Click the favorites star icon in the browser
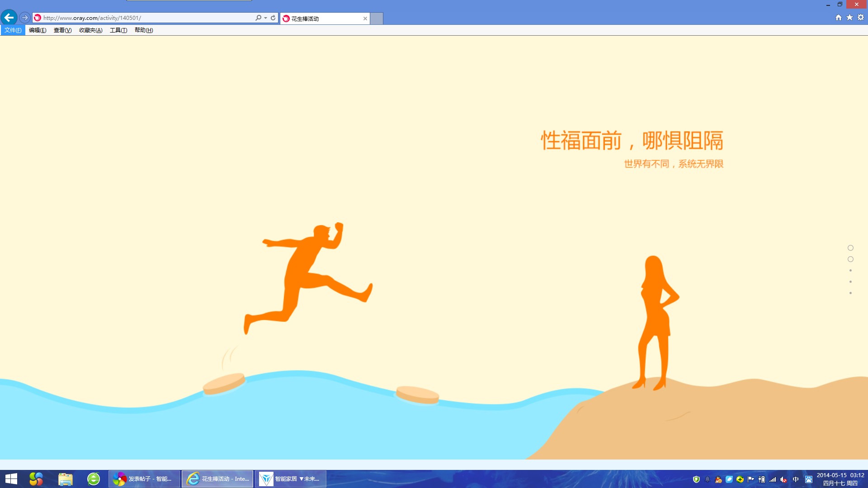 click(x=849, y=17)
